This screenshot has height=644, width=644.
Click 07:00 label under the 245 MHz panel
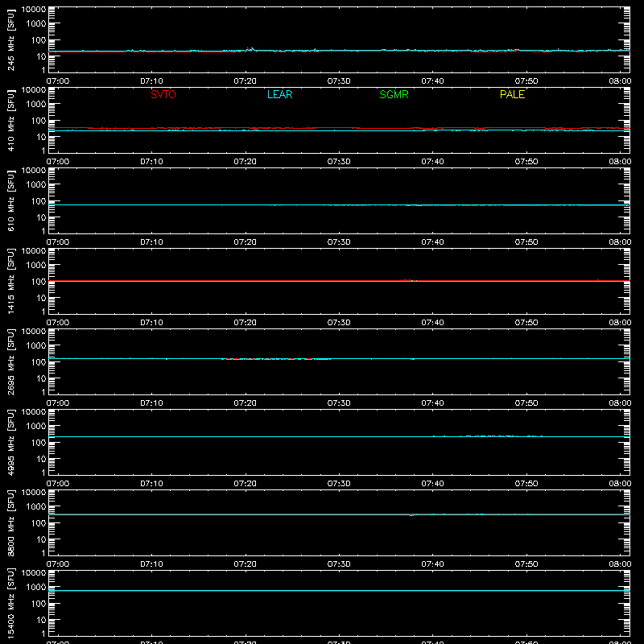pyautogui.click(x=58, y=81)
